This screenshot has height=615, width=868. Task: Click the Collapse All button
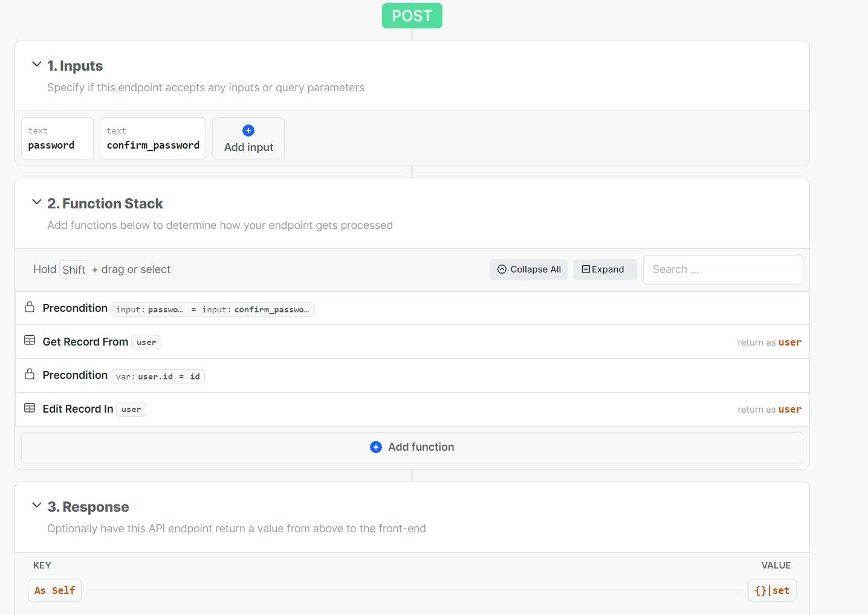click(528, 269)
